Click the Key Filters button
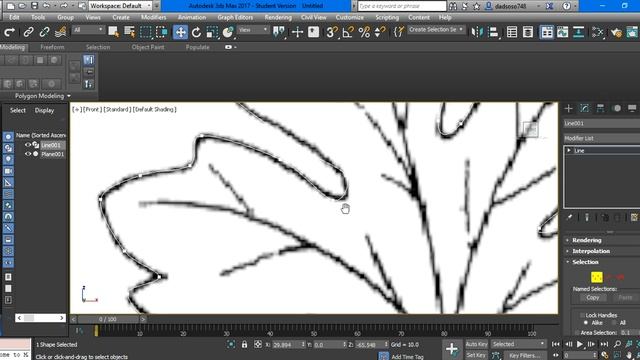This screenshot has width=640, height=360. coord(524,355)
